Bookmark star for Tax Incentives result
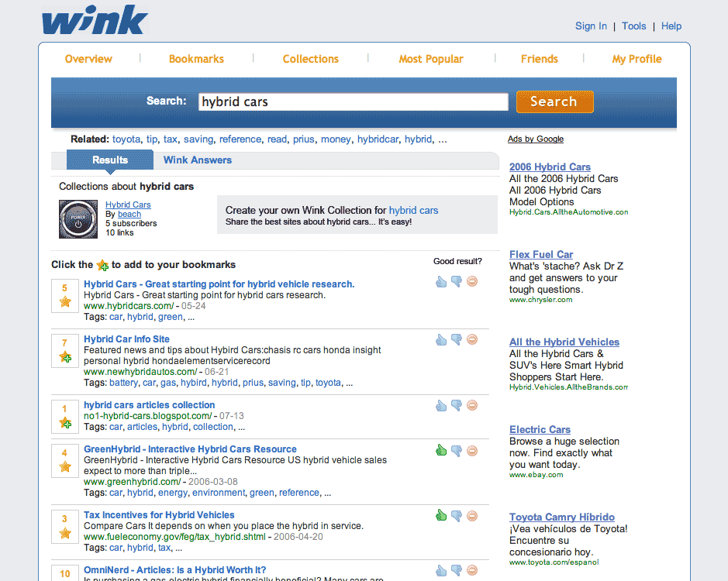This screenshot has height=581, width=728. pyautogui.click(x=65, y=533)
